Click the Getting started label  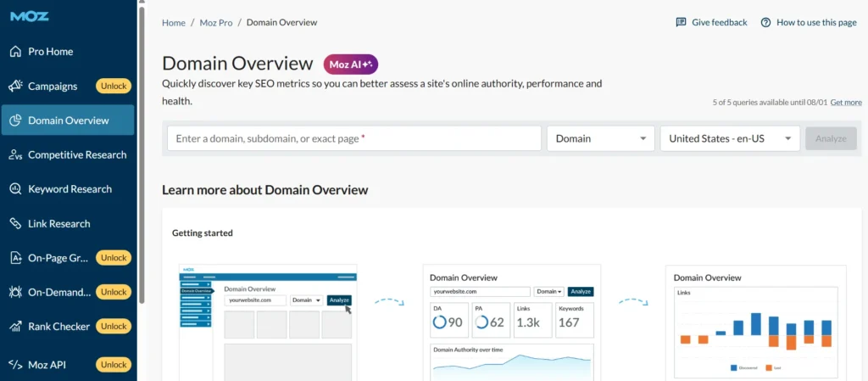click(203, 233)
